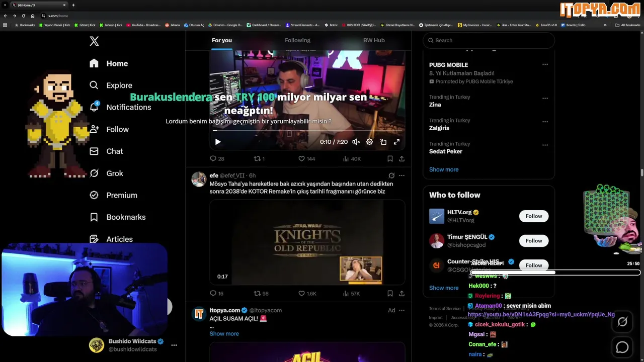Viewport: 644px width, 362px height.
Task: Expand the video to fullscreen
Action: [396, 142]
